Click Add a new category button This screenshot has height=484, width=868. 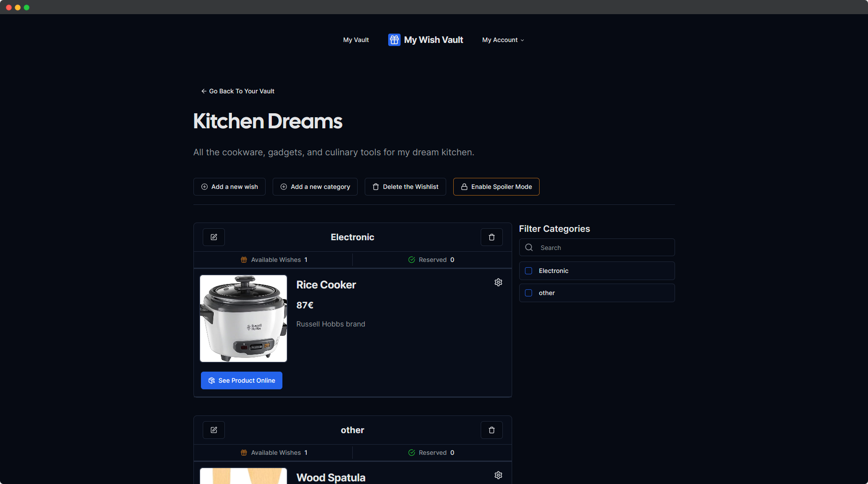tap(315, 187)
